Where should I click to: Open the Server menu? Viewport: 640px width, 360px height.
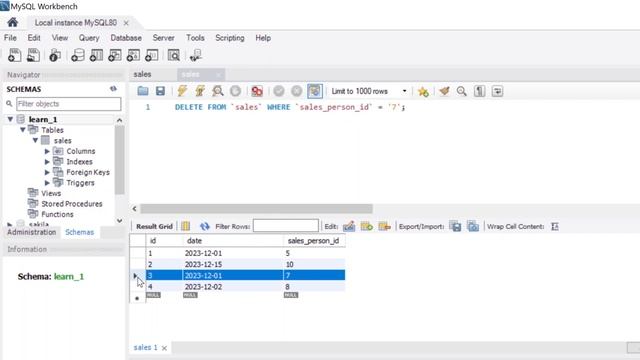[164, 38]
